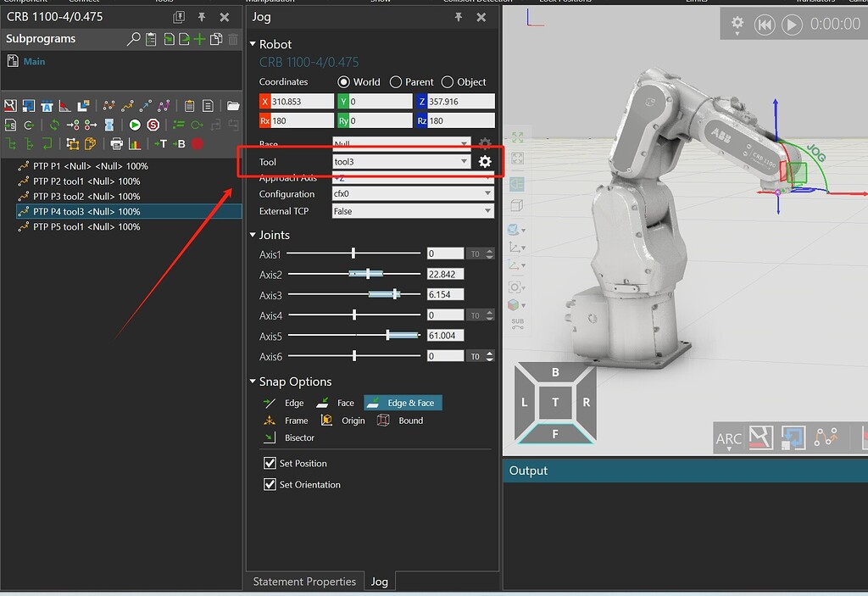Activate the Edge & Face snap mode button
Screen dimensions: 868x596
pyautogui.click(x=403, y=402)
